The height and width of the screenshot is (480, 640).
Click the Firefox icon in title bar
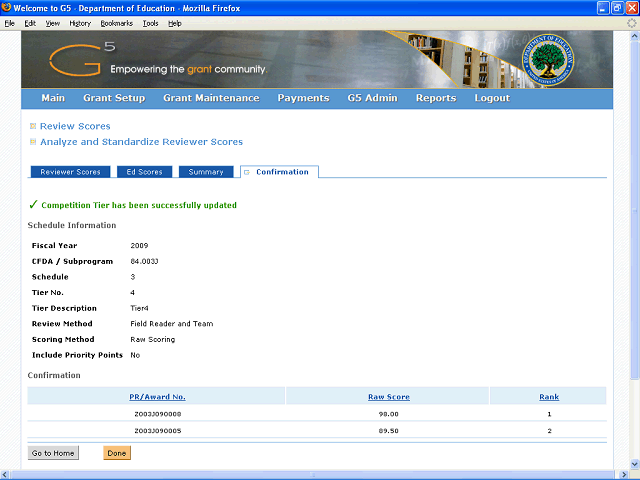coord(6,7)
